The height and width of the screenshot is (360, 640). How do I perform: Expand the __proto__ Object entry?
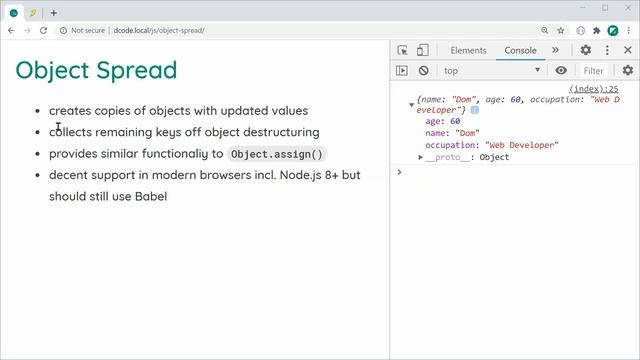pyautogui.click(x=420, y=157)
